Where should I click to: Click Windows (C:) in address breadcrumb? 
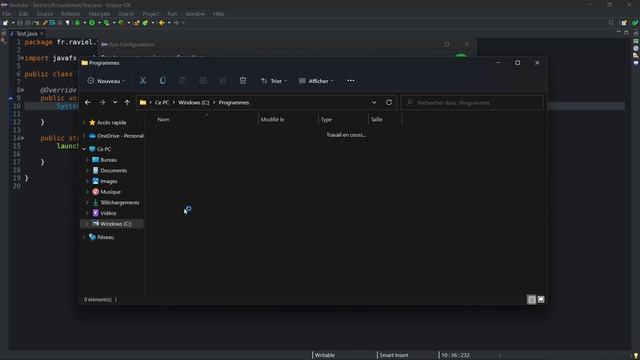click(x=194, y=102)
